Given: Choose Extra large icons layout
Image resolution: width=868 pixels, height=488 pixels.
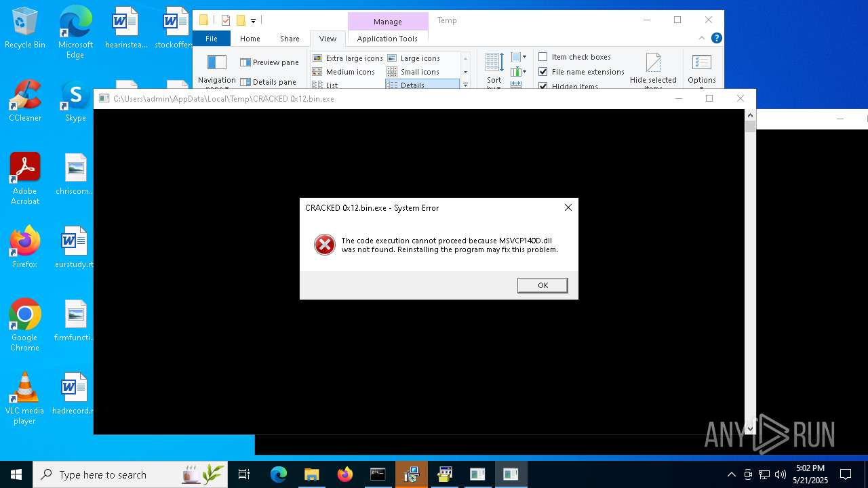Looking at the screenshot, I should click(348, 58).
